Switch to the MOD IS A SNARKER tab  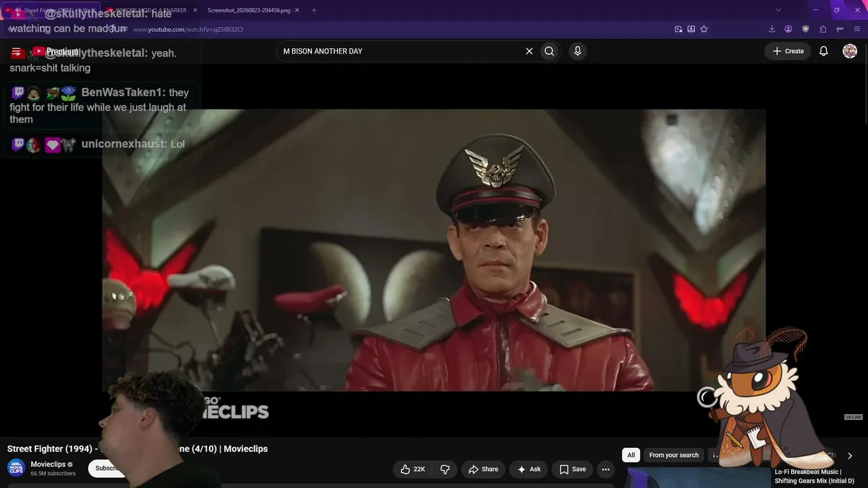151,10
